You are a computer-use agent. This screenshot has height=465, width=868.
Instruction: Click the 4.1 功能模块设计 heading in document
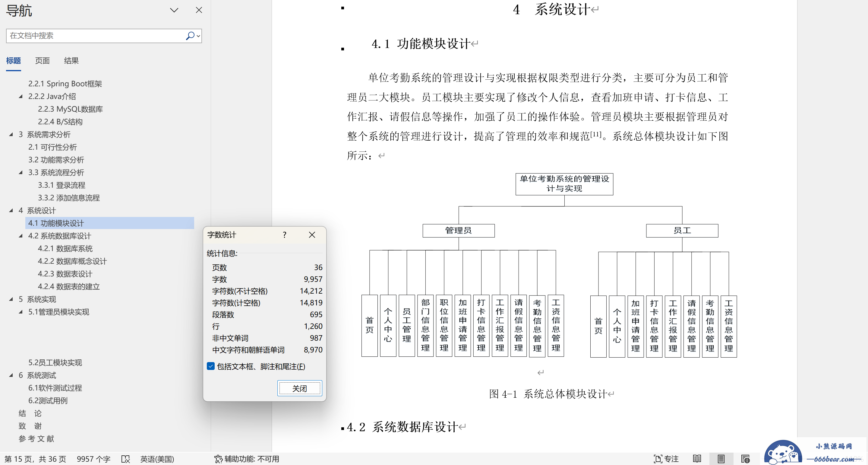(x=421, y=44)
